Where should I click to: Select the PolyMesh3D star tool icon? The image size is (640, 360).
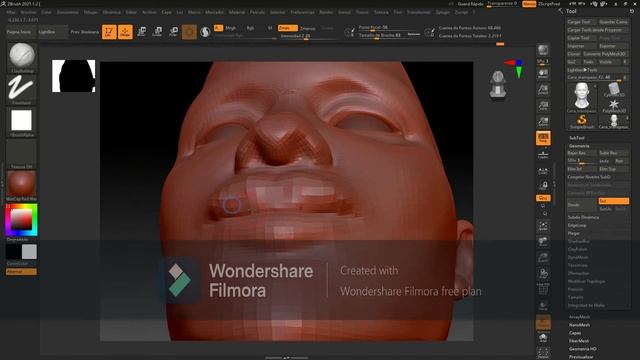[x=613, y=105]
